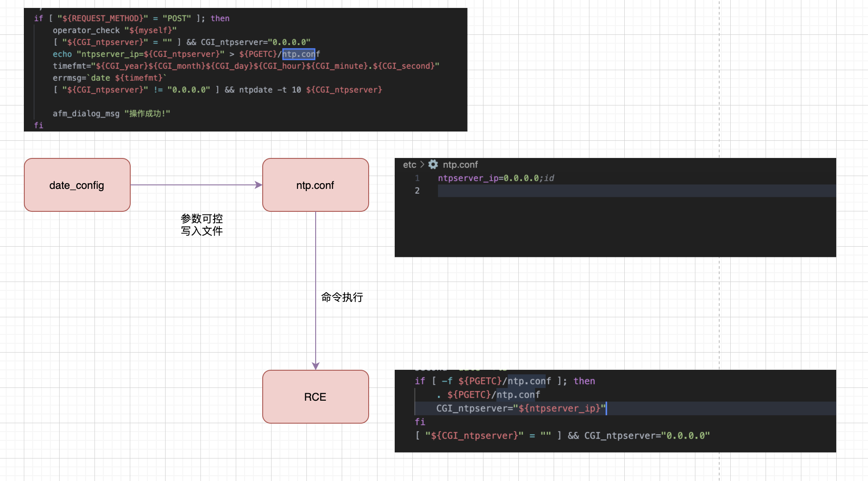Select the date_config node box
The width and height of the screenshot is (868, 481).
77,185
